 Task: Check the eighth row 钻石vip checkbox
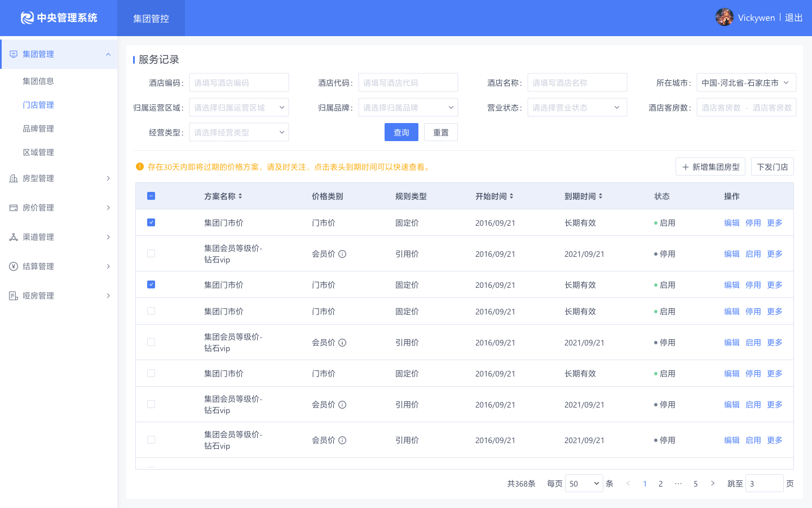[151, 440]
